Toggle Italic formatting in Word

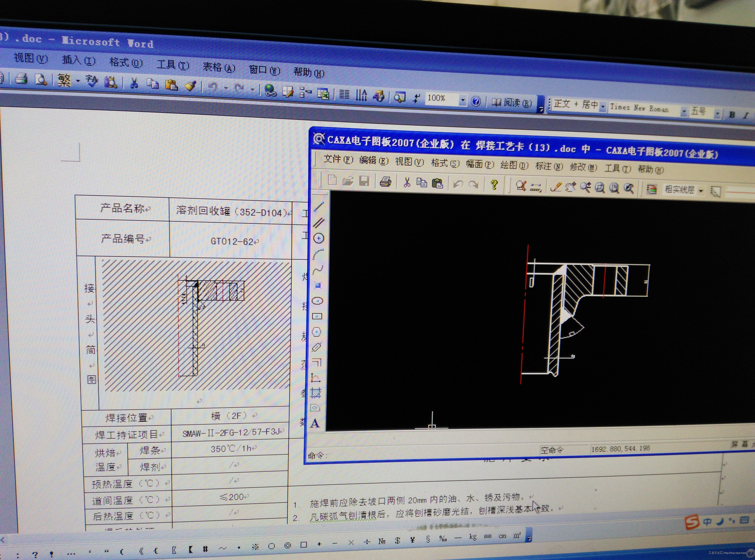pyautogui.click(x=746, y=115)
